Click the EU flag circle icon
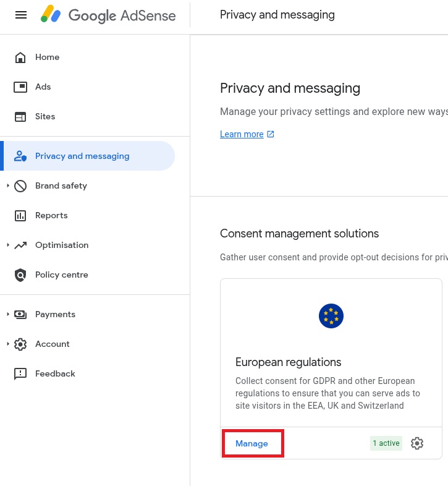 pos(331,316)
